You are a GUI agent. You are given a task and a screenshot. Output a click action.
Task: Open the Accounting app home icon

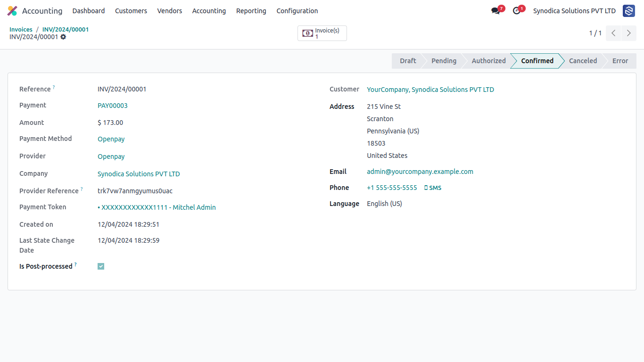coord(12,11)
